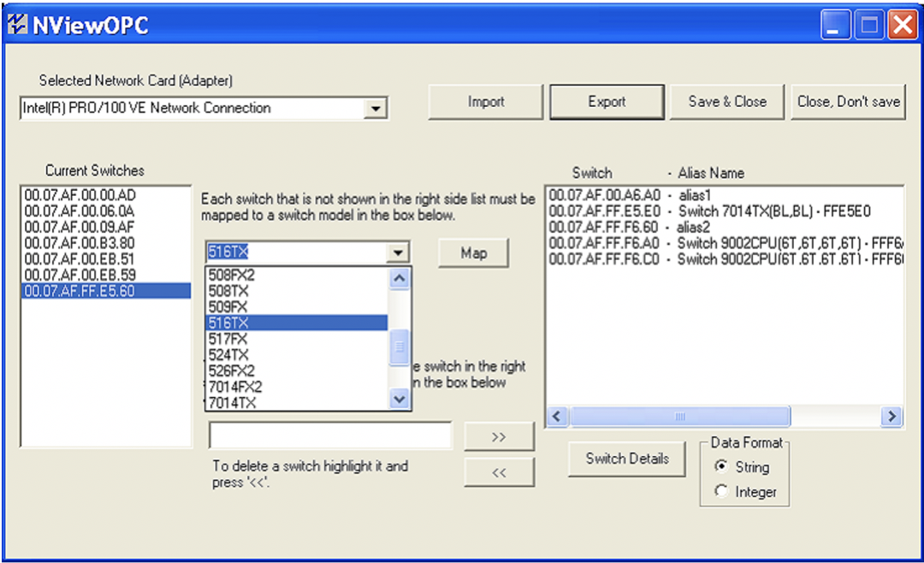The height and width of the screenshot is (563, 924).
Task: Select switch 00.07.AF.00.EB.59 in Current Switches
Action: (x=106, y=275)
